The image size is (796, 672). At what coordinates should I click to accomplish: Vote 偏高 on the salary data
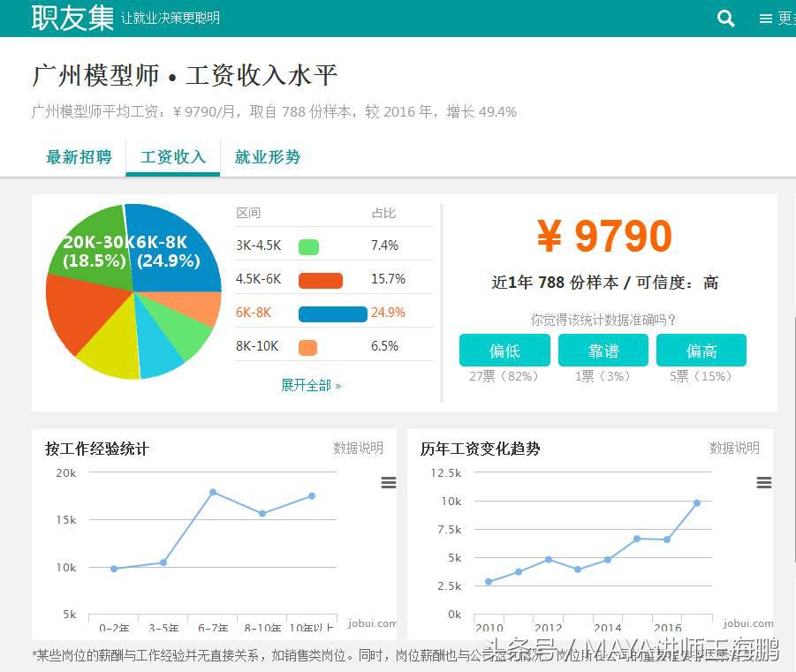pyautogui.click(x=701, y=351)
